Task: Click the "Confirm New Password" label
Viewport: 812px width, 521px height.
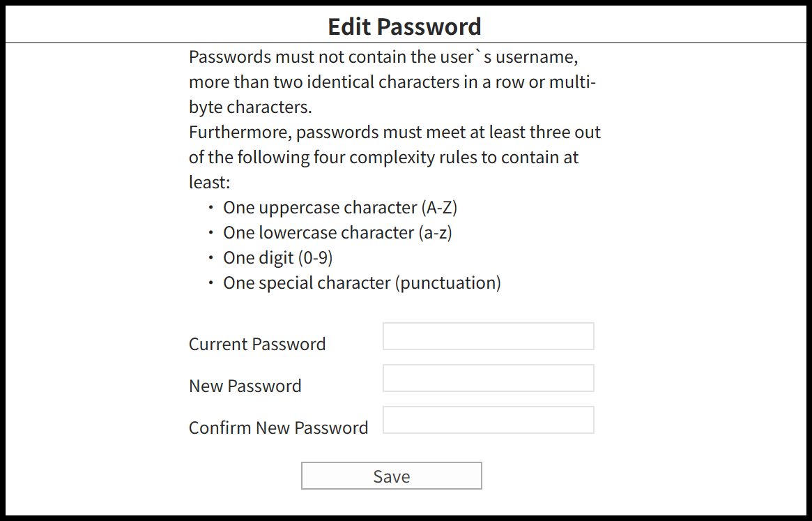Action: click(x=278, y=428)
